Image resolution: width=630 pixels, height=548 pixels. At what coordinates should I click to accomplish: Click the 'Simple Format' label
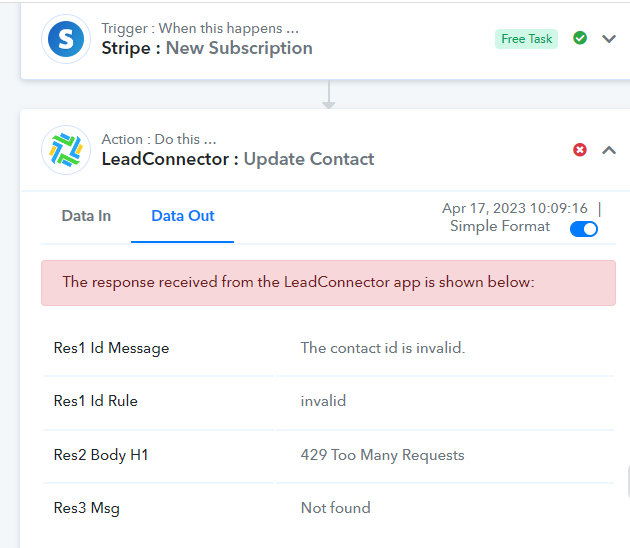pos(500,226)
